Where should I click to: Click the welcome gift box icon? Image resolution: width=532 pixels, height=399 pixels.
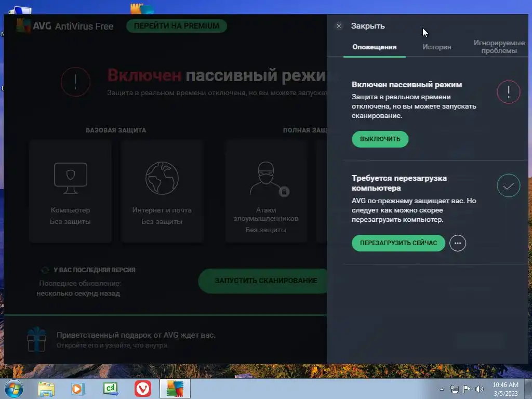click(x=37, y=339)
